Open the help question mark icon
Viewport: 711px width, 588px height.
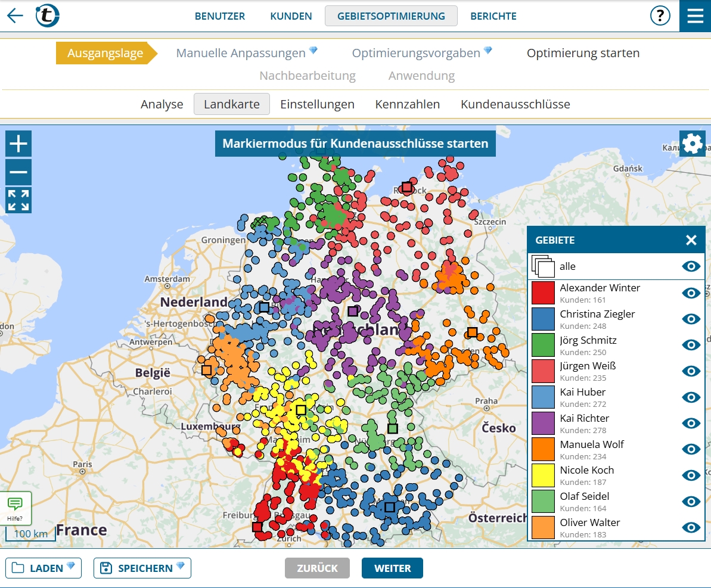pyautogui.click(x=660, y=16)
